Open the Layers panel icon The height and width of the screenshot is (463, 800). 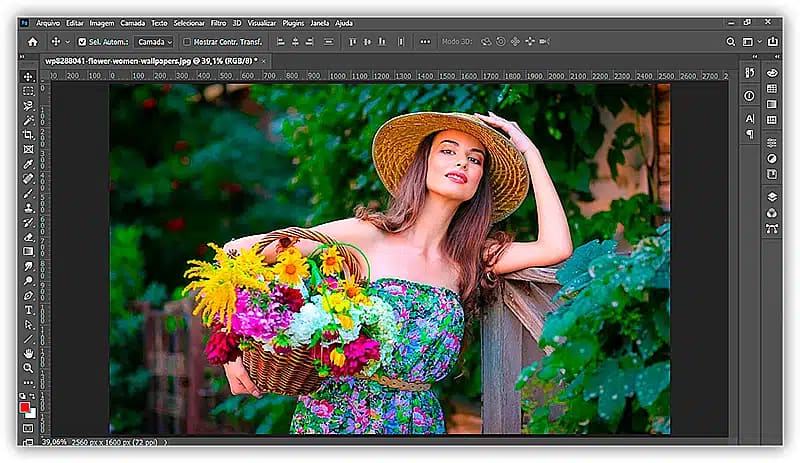772,197
